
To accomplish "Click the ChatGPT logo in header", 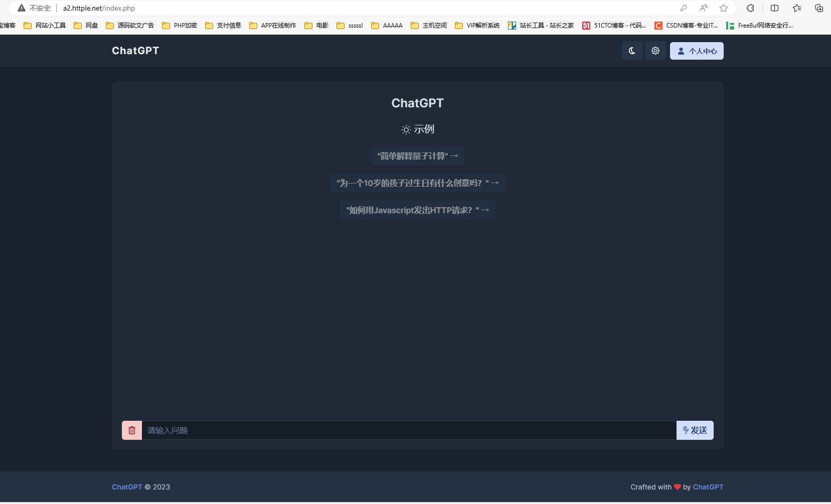I will pos(135,51).
